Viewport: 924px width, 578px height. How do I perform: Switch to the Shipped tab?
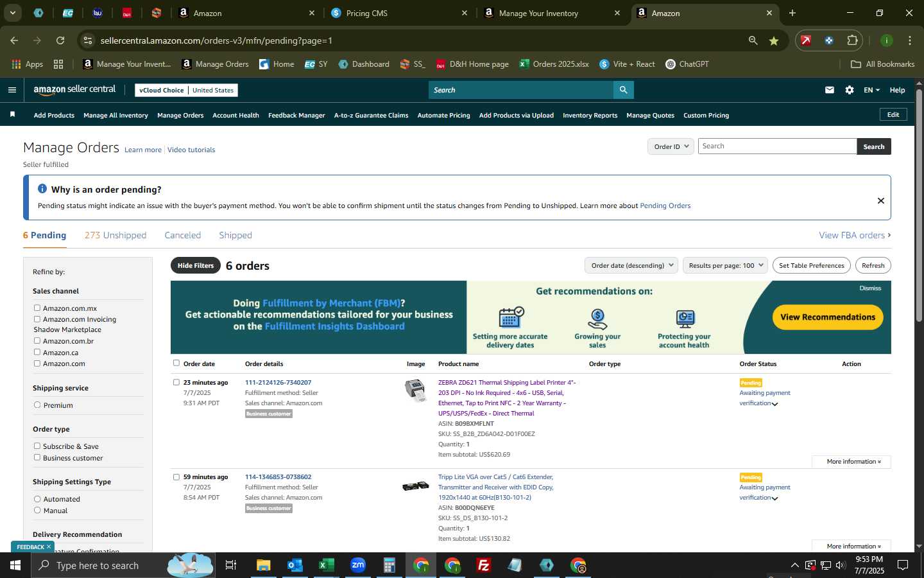[x=235, y=235]
